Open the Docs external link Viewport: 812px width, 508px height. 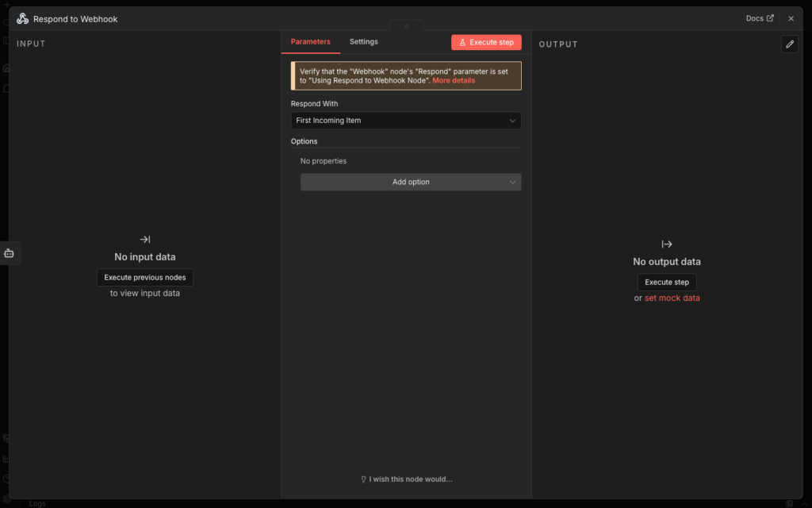click(x=760, y=18)
